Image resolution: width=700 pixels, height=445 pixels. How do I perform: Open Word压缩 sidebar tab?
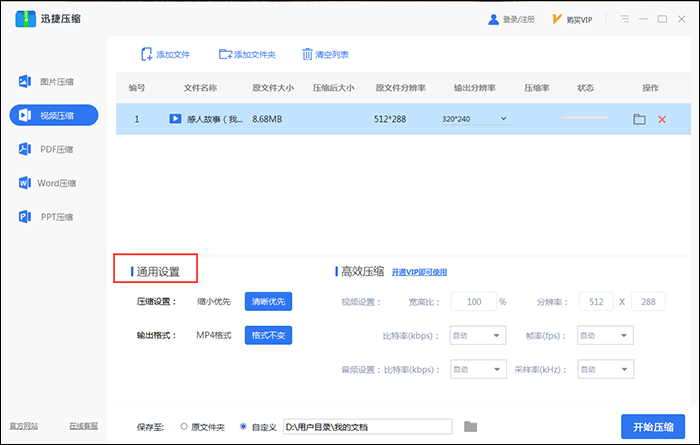pos(47,183)
